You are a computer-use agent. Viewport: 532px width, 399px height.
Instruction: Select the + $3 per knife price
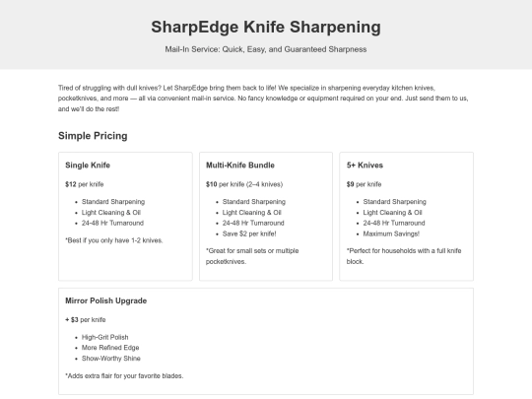pos(86,320)
